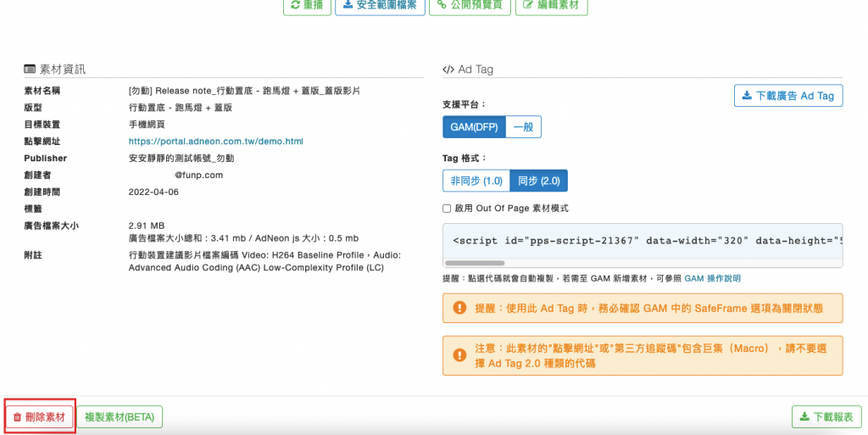Select the GAM(DFP) platform option
Viewport: 868px width, 435px height.
click(474, 127)
